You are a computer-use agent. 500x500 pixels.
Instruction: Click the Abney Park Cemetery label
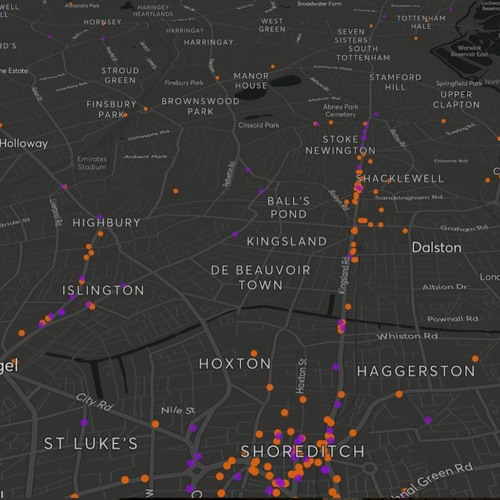[340, 110]
